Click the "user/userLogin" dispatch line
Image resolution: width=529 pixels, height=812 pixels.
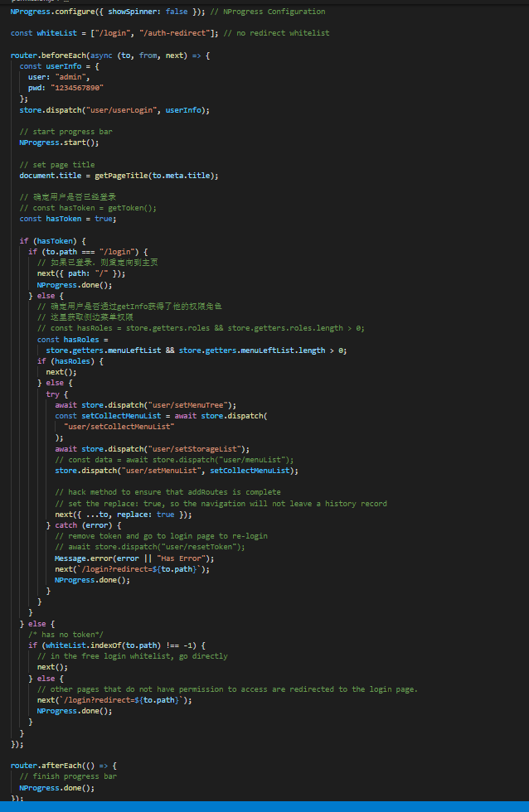pos(114,110)
